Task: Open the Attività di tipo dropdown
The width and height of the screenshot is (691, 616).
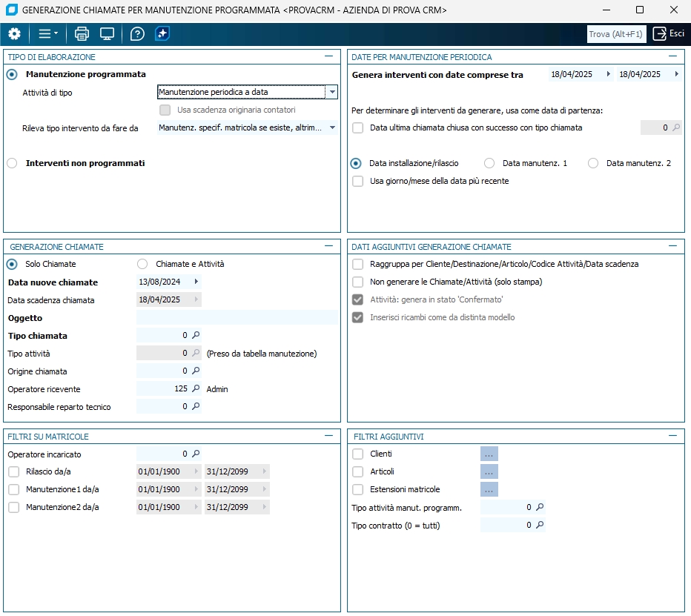Action: click(332, 93)
